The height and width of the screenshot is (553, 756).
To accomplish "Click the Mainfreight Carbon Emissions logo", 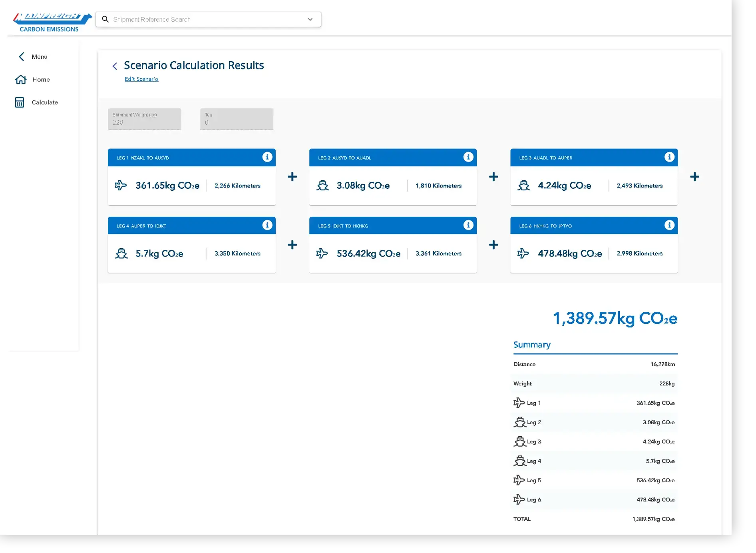I will coord(52,22).
